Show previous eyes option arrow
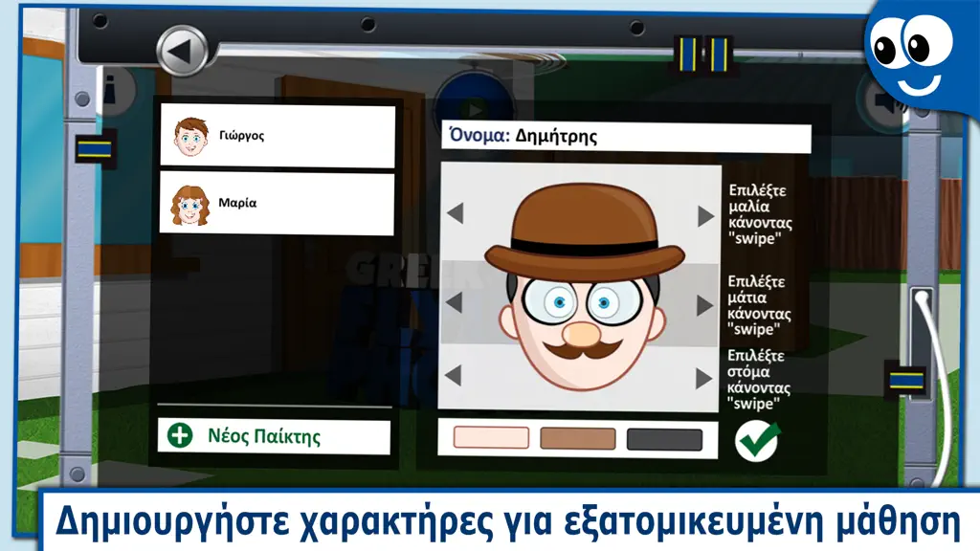This screenshot has height=551, width=980. [454, 302]
